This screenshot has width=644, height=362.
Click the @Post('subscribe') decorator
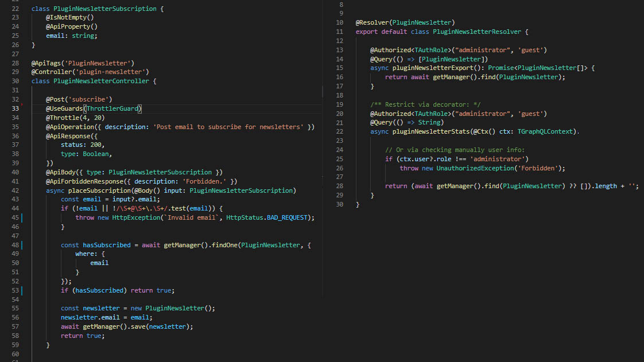79,99
